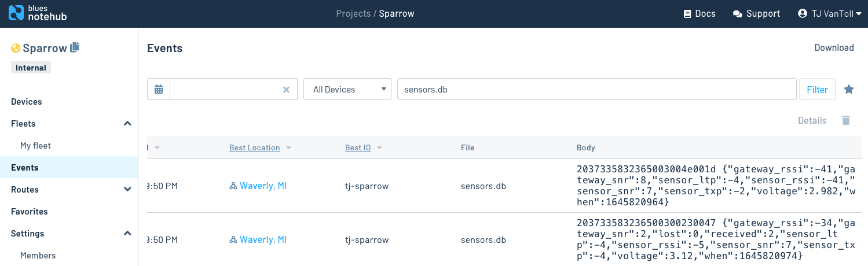Copy project via icon beside Sparrow
Screen dimensions: 868x266
coord(74,48)
